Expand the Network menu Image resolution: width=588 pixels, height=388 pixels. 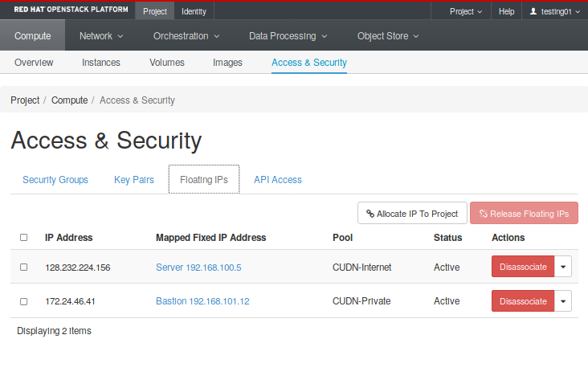pos(101,36)
